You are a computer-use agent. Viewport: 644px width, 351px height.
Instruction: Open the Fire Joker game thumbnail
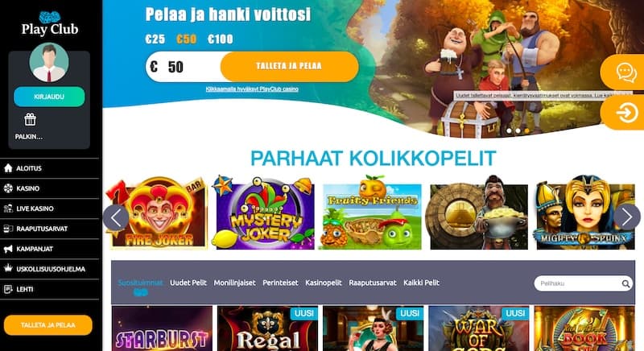pos(158,213)
